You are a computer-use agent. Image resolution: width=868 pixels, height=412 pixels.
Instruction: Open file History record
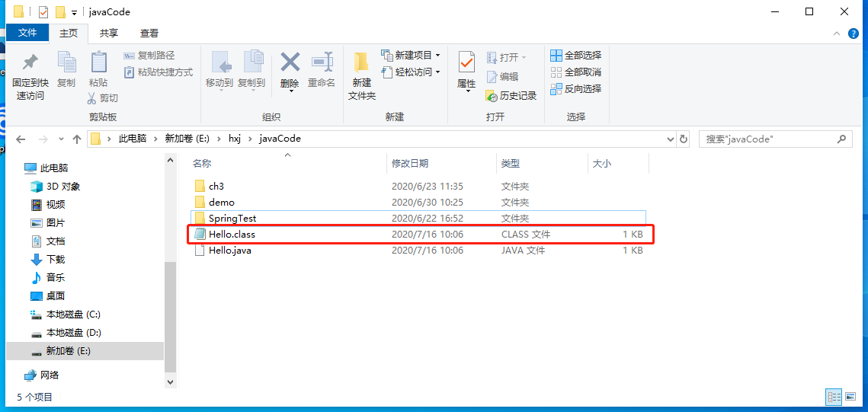(511, 96)
